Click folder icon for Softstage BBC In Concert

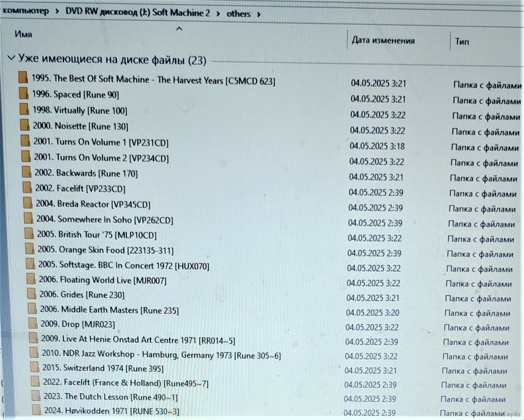[30, 264]
